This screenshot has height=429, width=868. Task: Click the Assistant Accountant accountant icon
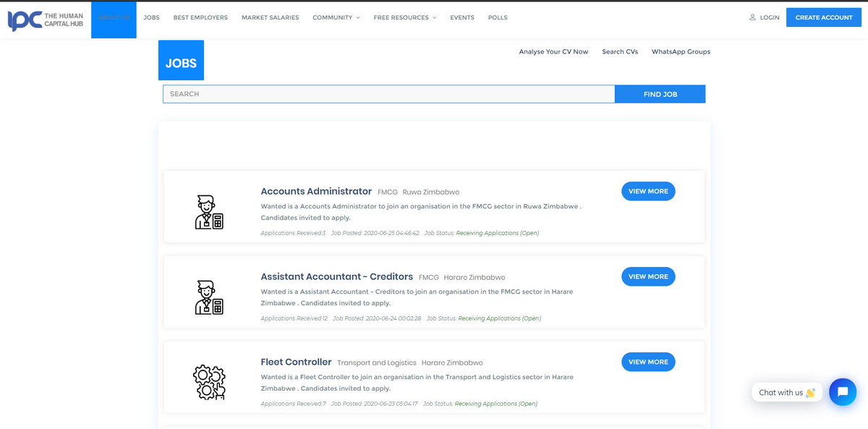[209, 297]
